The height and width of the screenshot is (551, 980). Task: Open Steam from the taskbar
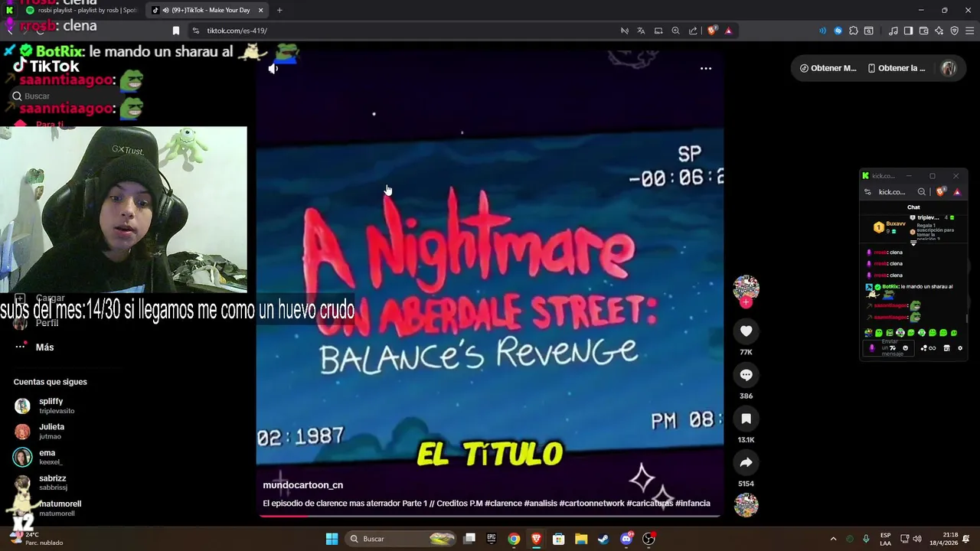pyautogui.click(x=603, y=539)
